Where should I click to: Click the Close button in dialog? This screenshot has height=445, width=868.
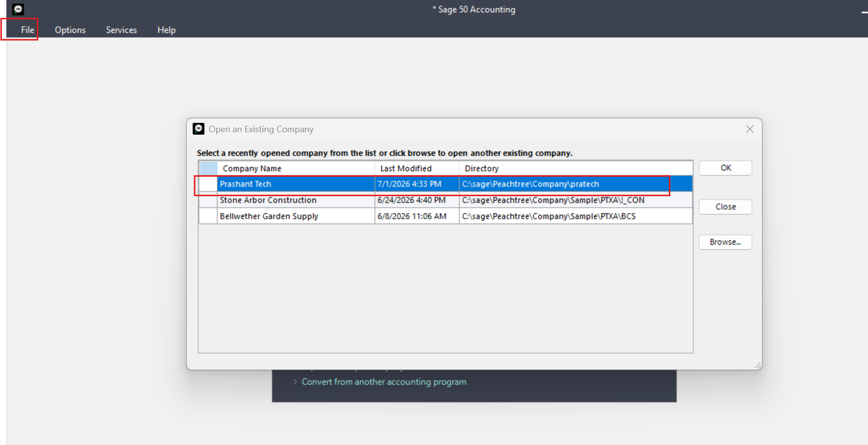coord(726,207)
